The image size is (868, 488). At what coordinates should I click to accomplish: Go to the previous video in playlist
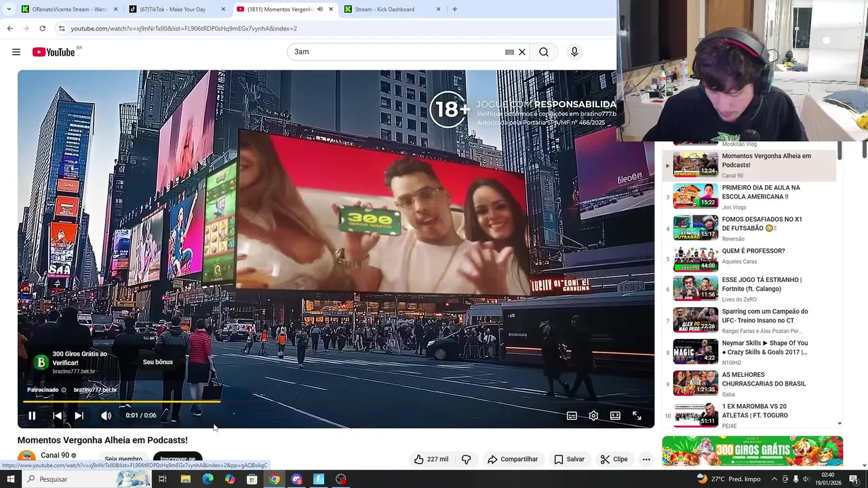(57, 415)
